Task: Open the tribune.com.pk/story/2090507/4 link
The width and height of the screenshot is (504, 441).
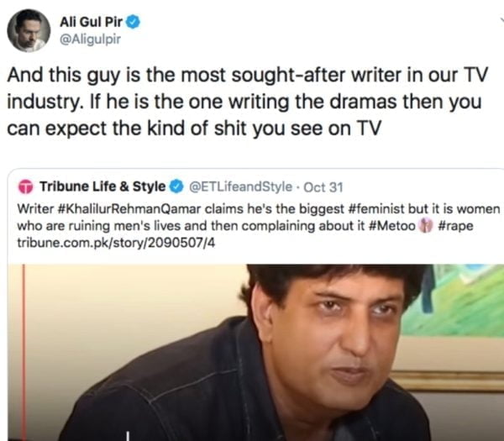Action: 116,243
